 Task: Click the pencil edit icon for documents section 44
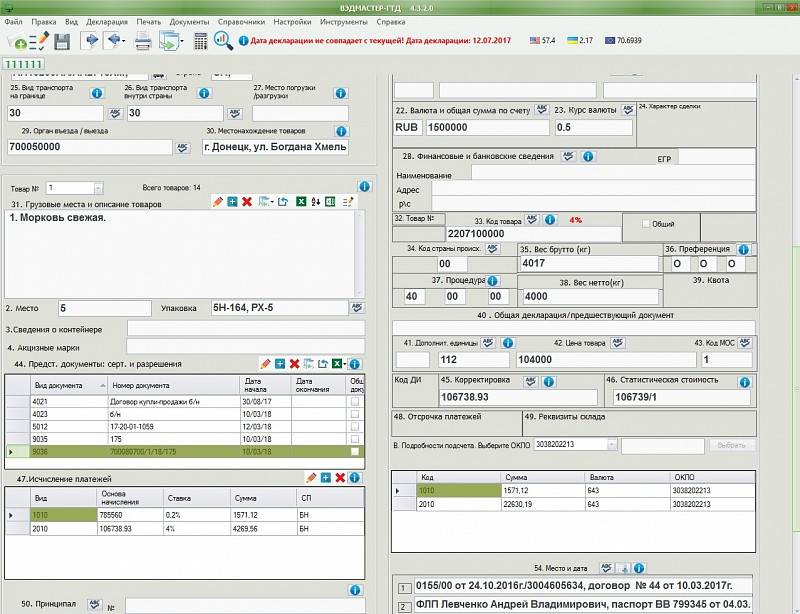[x=265, y=364]
